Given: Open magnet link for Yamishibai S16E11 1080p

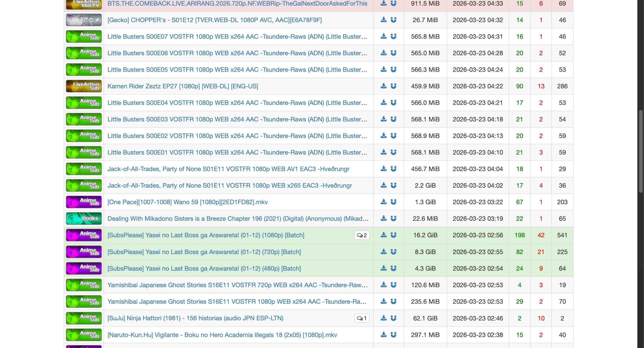Looking at the screenshot, I should (393, 301).
